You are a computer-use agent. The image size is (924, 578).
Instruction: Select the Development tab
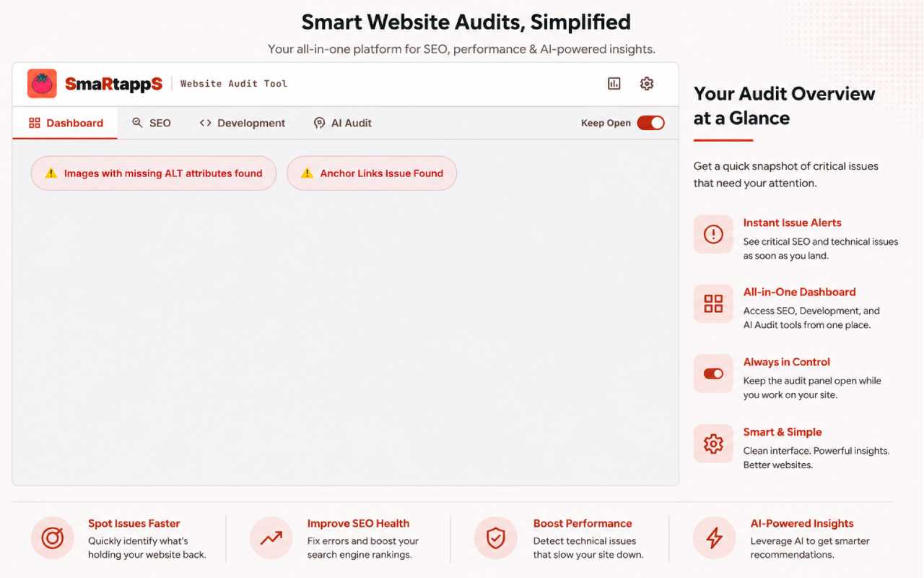point(243,123)
